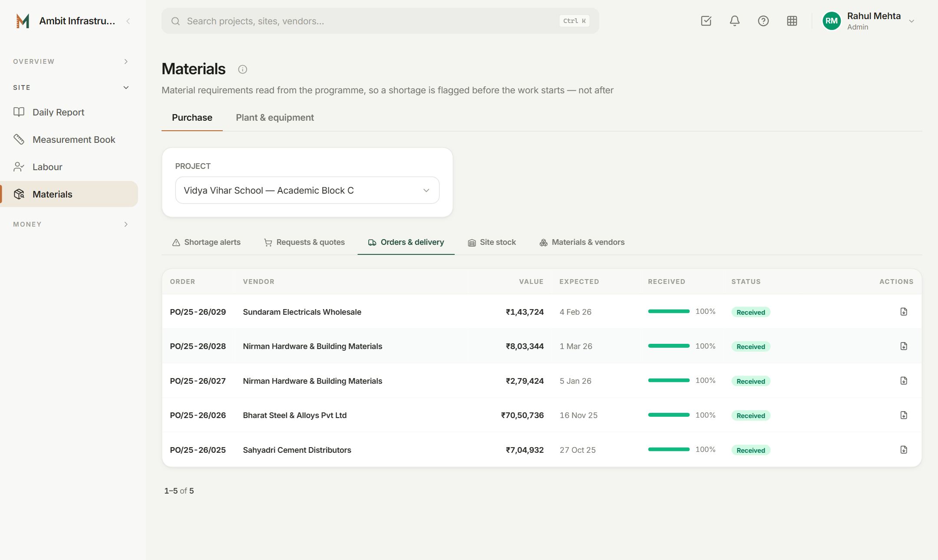938x560 pixels.
Task: Click the Measurement Book ruler icon
Action: click(x=19, y=139)
